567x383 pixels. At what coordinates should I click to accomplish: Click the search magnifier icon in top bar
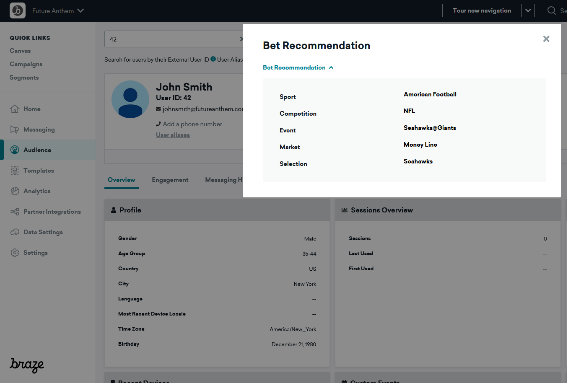[551, 10]
